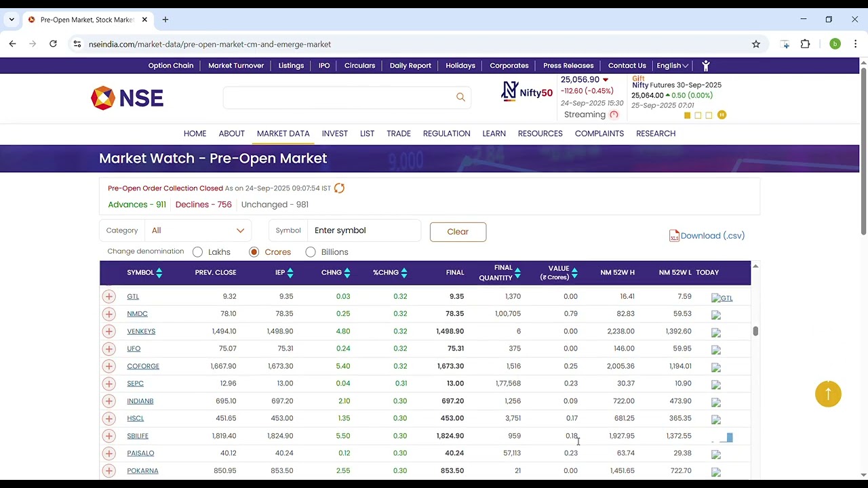Expand COFORGE row details

pos(109,366)
